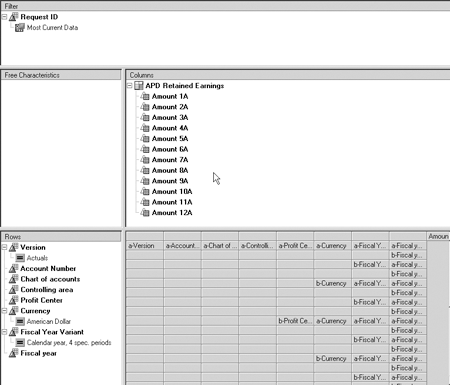Click the Amount 1A label
The height and width of the screenshot is (385, 450).
pos(170,96)
